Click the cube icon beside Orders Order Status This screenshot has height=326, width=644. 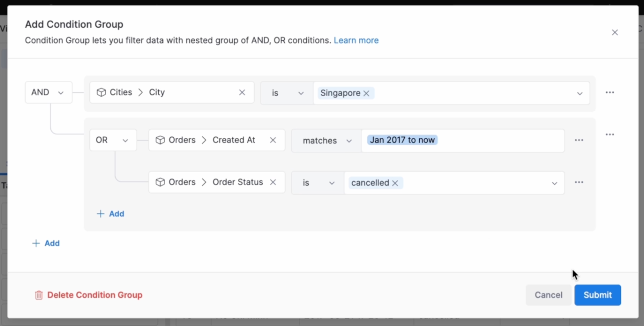click(160, 182)
